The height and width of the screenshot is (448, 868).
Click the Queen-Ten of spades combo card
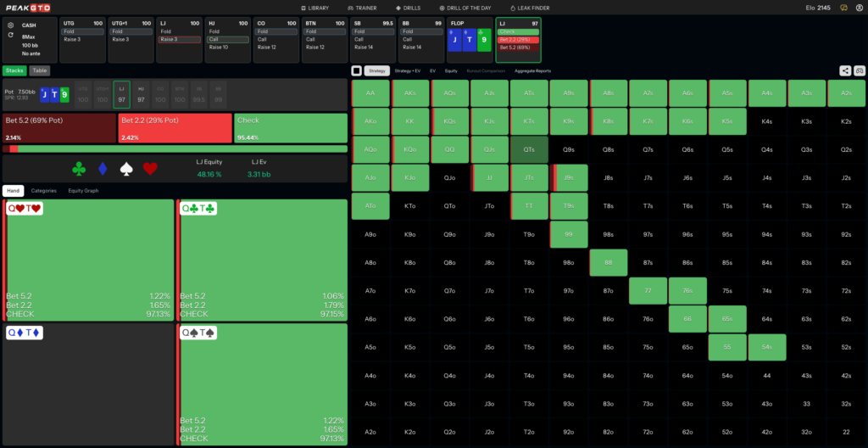[262, 384]
